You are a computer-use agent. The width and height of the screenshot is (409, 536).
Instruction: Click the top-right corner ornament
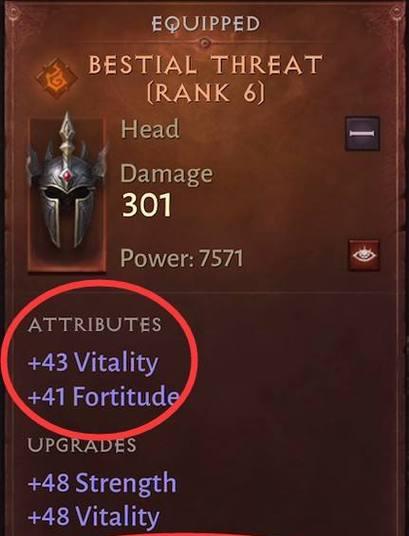coord(397,15)
